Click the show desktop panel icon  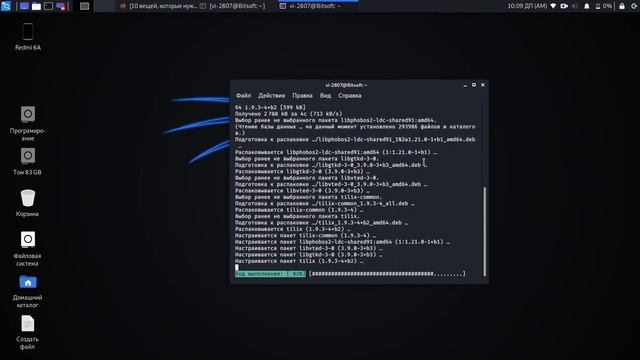24,6
